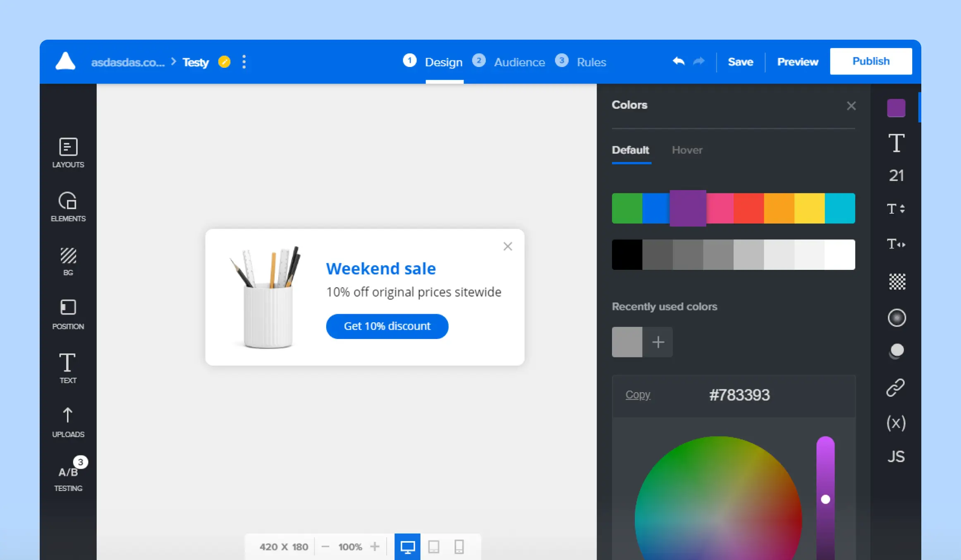Viewport: 961px width, 560px height.
Task: Pick the green color swatch
Action: click(x=627, y=208)
